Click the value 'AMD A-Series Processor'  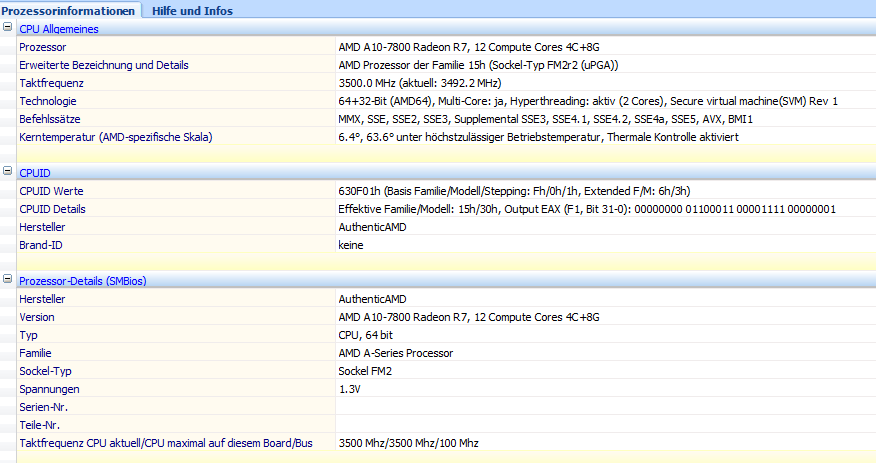[x=396, y=353]
